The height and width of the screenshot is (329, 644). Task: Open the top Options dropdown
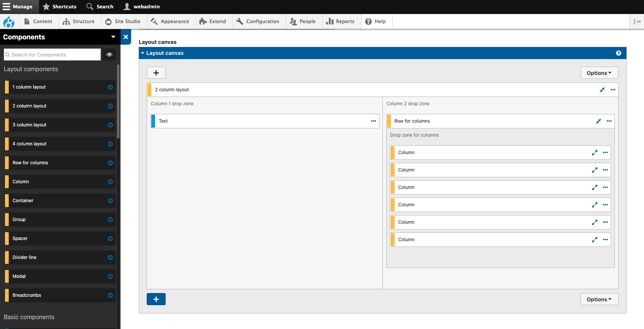(x=599, y=73)
